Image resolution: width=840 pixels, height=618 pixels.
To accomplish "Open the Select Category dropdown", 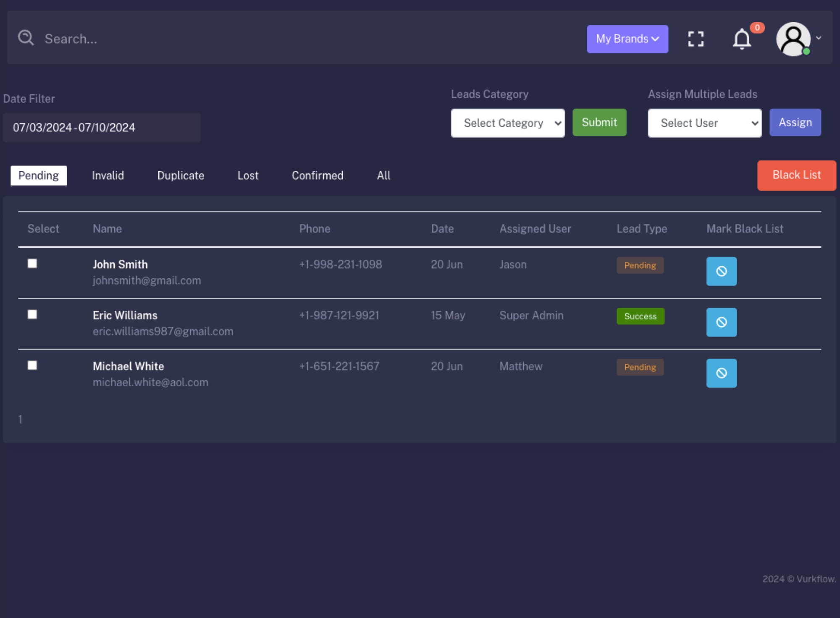I will pyautogui.click(x=507, y=123).
